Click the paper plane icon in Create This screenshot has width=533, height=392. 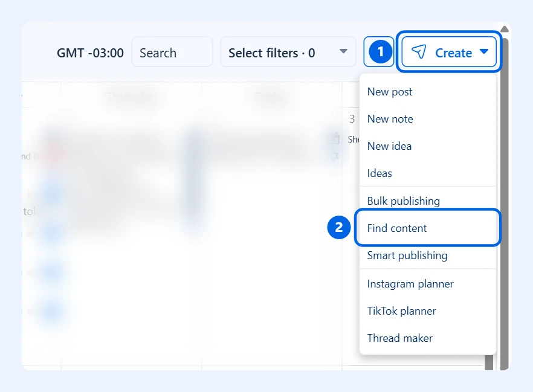(x=419, y=52)
